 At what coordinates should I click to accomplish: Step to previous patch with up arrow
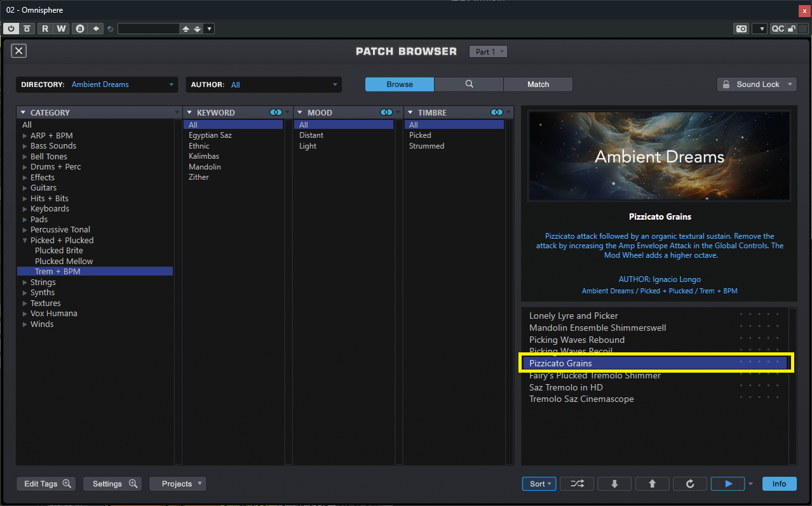coord(652,484)
